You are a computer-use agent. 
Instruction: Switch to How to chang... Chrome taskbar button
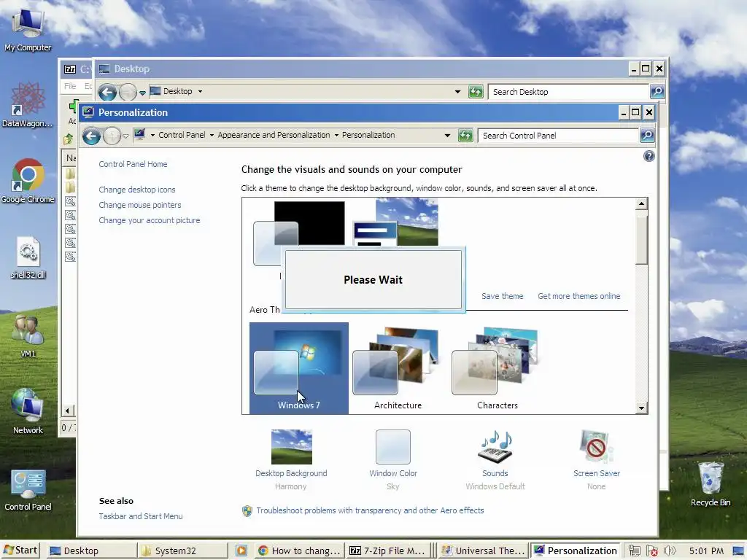pos(299,551)
